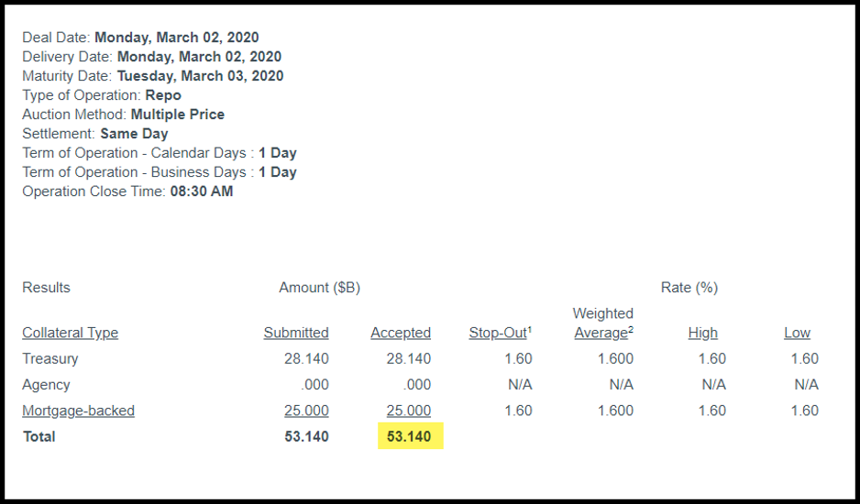This screenshot has height=504, width=860.
Task: Click the Collateral Type column header link
Action: 71,333
